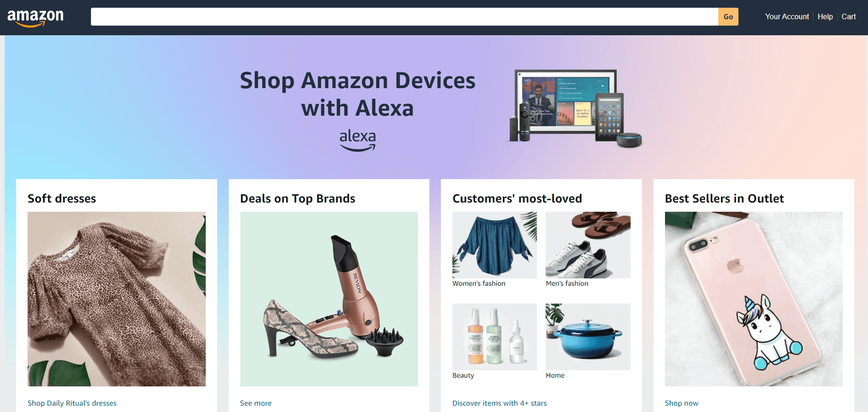The width and height of the screenshot is (868, 412).
Task: Click the unicorn phone case image
Action: [754, 299]
